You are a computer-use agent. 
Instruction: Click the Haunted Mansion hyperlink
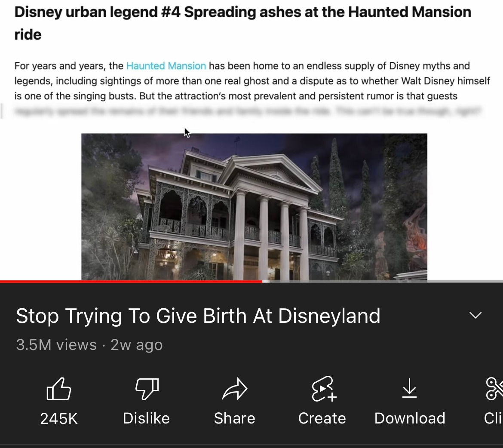pos(166,66)
